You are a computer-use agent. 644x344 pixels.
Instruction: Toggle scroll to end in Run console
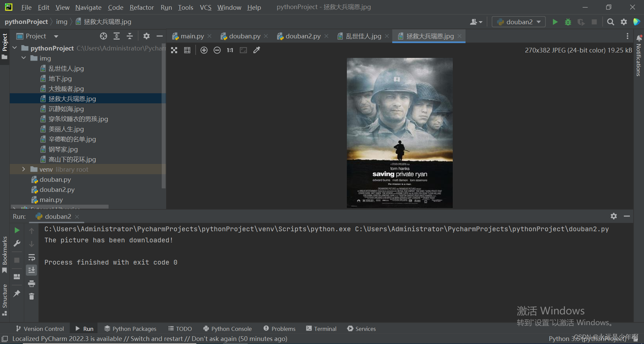[32, 270]
